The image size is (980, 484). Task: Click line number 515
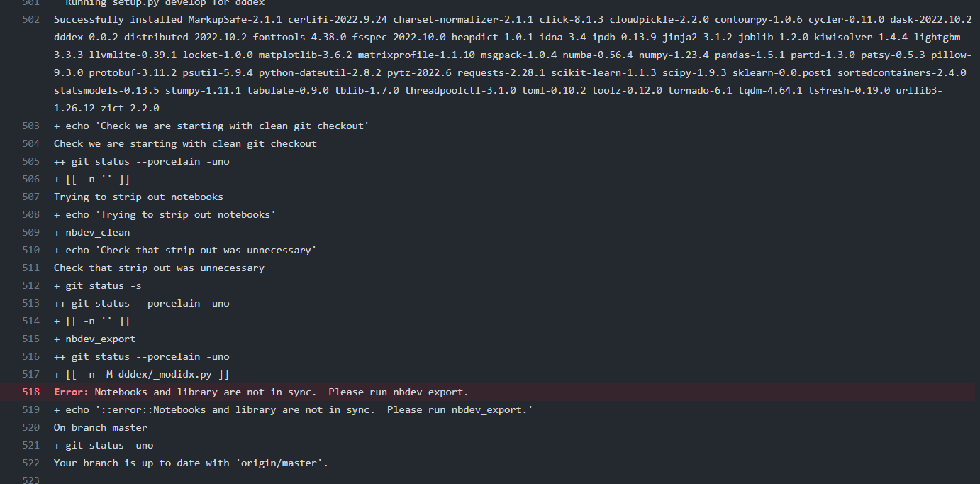pyautogui.click(x=30, y=339)
